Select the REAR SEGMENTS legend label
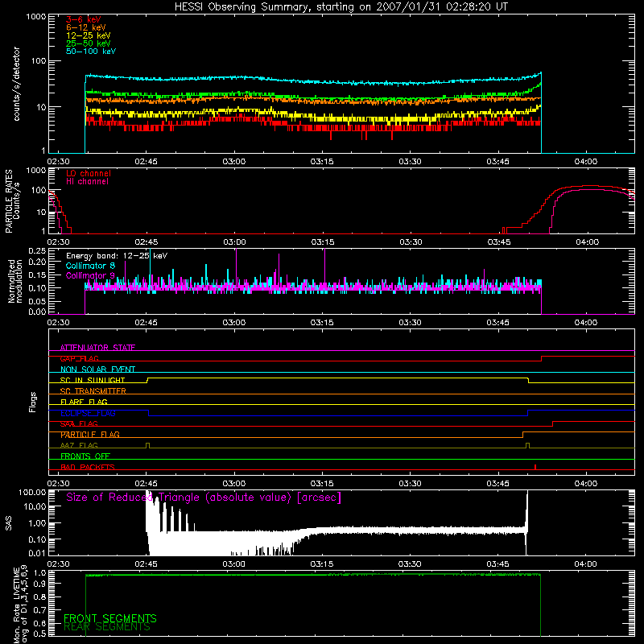The width and height of the screenshot is (644, 644). pos(107,627)
